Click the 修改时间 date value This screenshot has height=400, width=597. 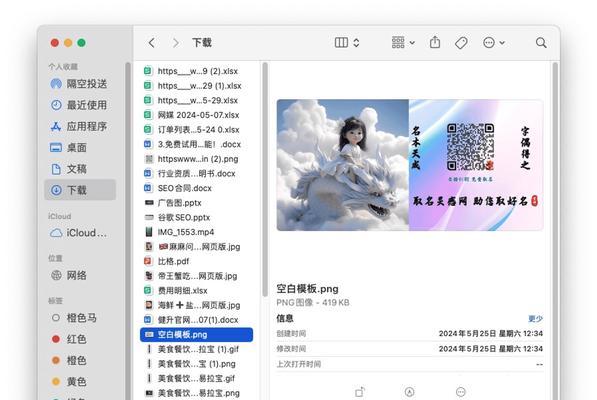491,349
